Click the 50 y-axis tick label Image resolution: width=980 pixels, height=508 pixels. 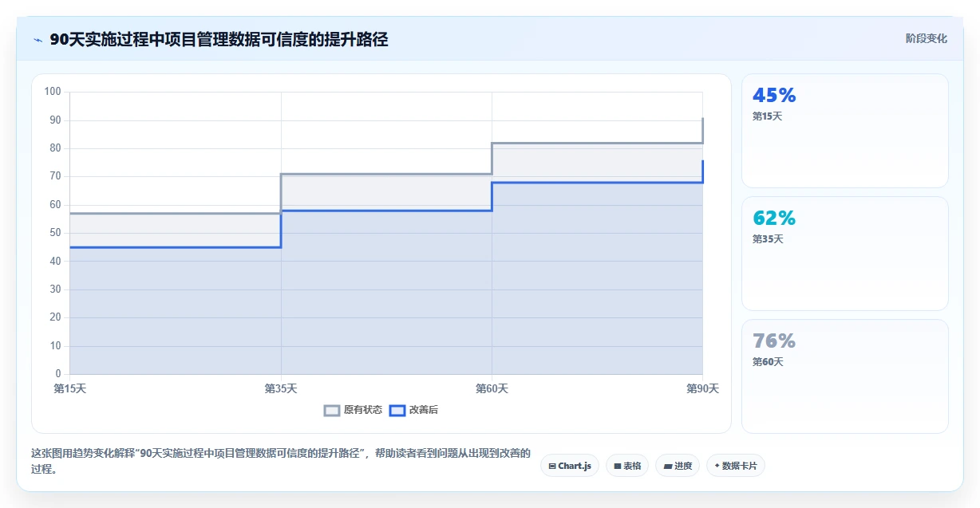55,233
